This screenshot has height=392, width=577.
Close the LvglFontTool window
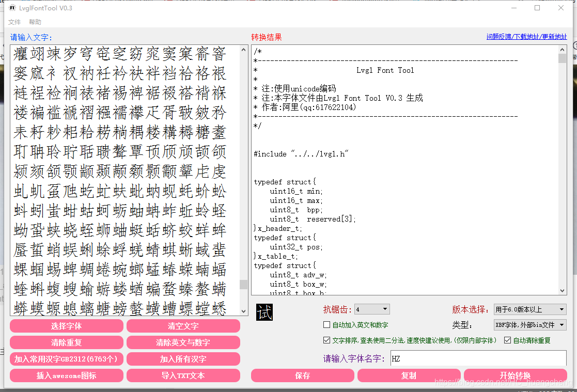click(x=561, y=8)
